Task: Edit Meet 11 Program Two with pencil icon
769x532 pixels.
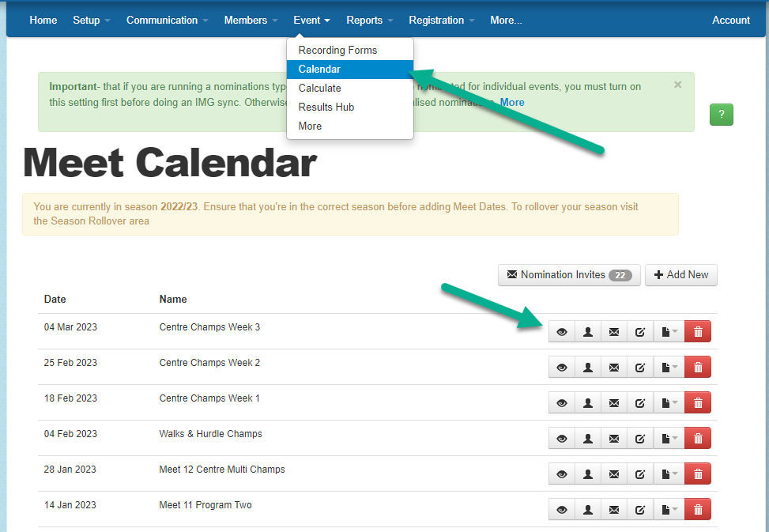Action: coord(640,510)
